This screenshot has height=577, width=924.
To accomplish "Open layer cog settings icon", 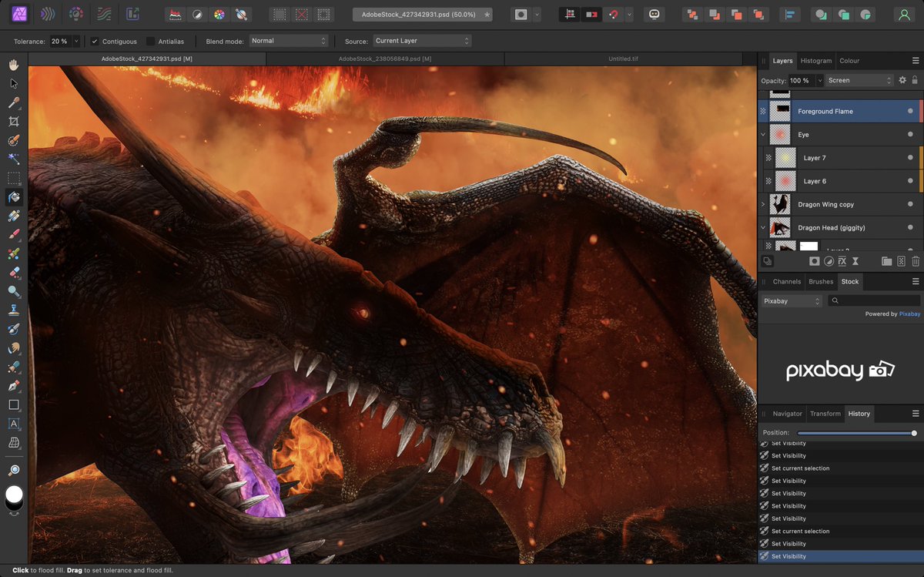I will (x=902, y=80).
